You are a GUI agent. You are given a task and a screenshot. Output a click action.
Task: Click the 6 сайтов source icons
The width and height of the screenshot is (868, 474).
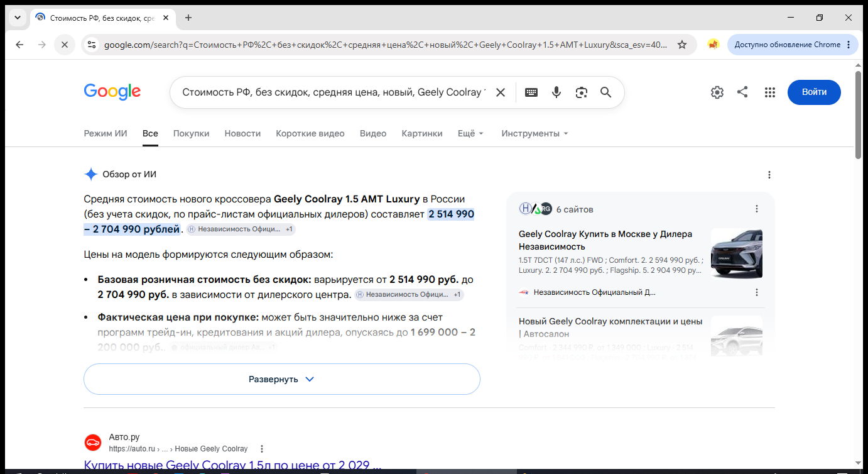[x=535, y=209]
